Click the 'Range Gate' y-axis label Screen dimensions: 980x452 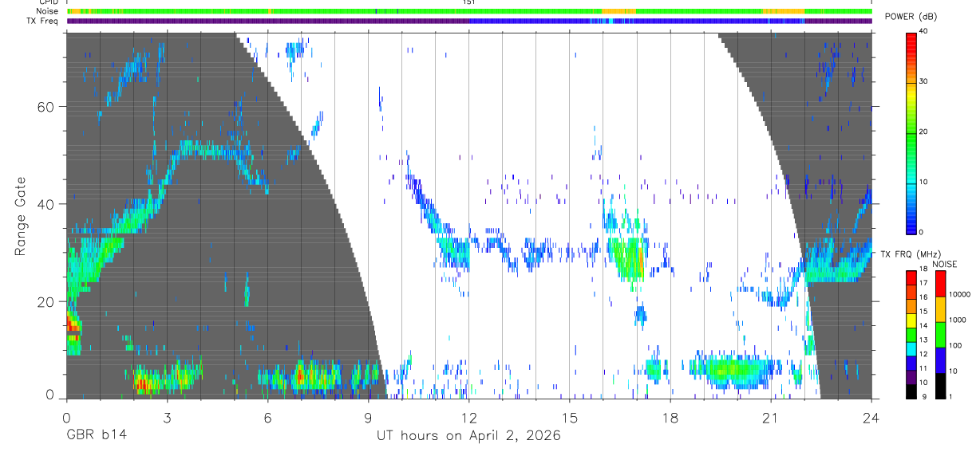[x=21, y=216]
